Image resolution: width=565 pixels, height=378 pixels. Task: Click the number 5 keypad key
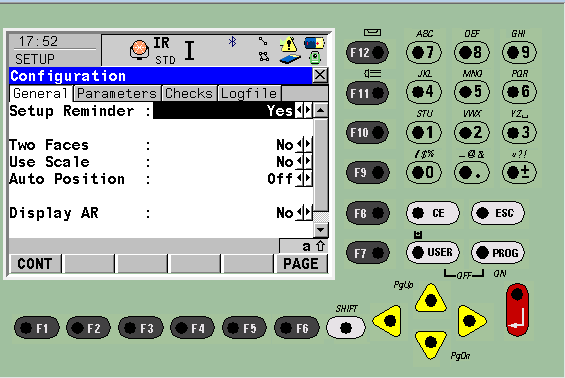(x=471, y=92)
